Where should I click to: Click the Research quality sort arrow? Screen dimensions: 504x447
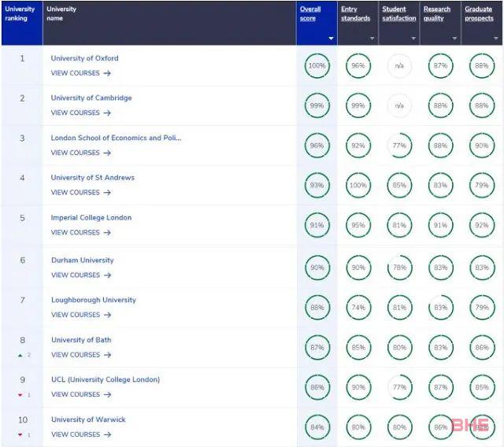click(x=454, y=39)
